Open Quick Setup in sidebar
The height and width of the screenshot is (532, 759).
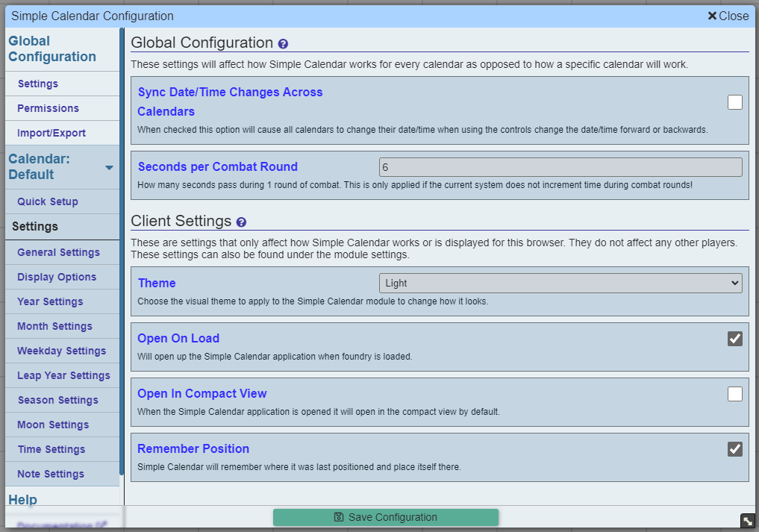click(48, 202)
